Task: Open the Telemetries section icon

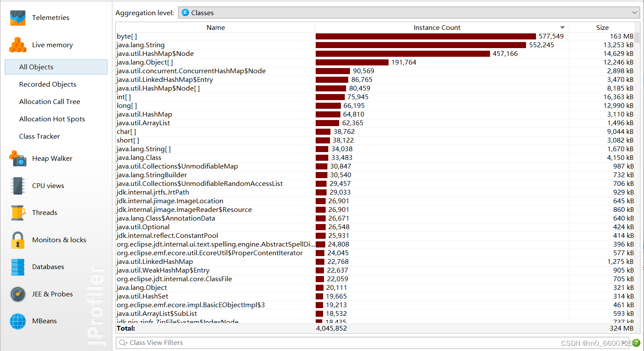Action: pyautogui.click(x=18, y=18)
